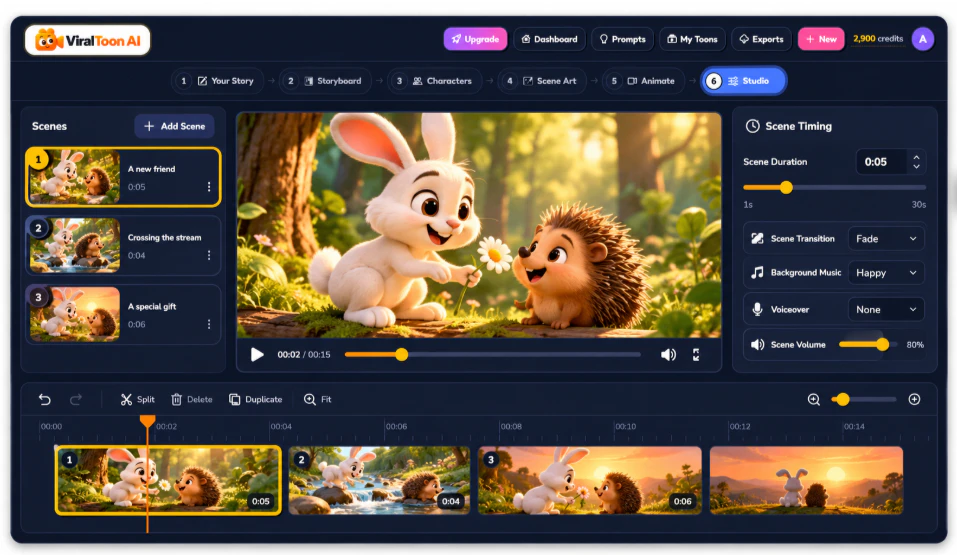The width and height of the screenshot is (957, 555).
Task: Click the 00:02 / 00:15 time display
Action: pos(304,355)
